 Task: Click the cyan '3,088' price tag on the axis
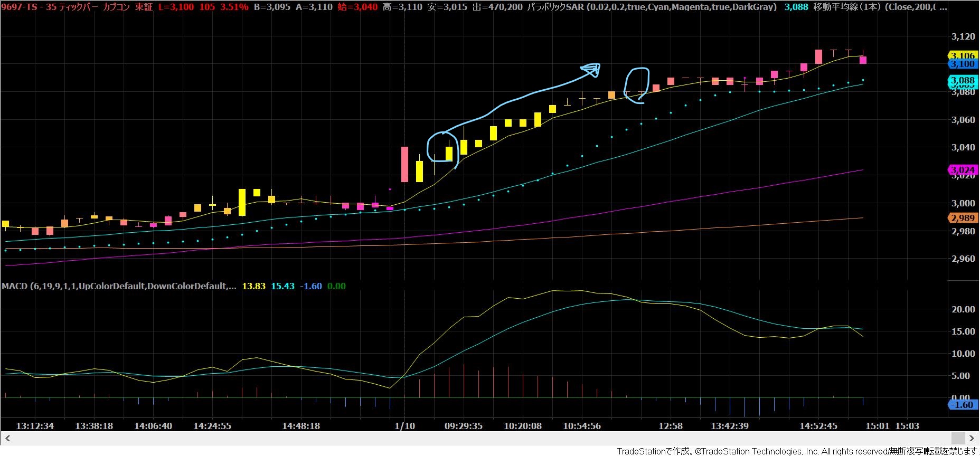point(962,80)
